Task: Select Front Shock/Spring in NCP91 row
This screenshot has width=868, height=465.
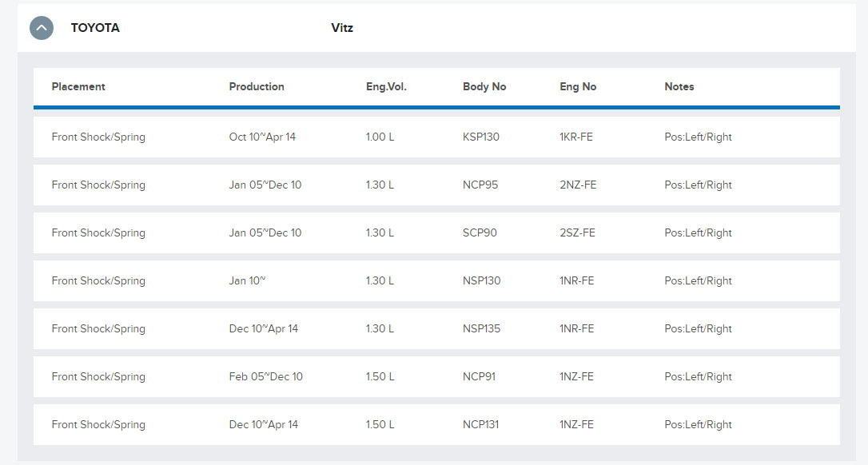Action: coord(98,378)
